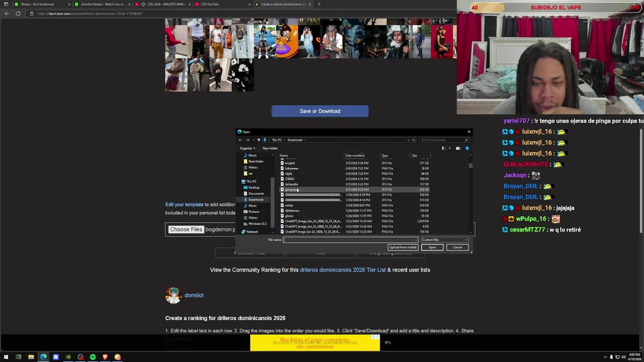Screen dimensions: 644x362
Task: Click Upload from mobile button
Action: pyautogui.click(x=403, y=247)
